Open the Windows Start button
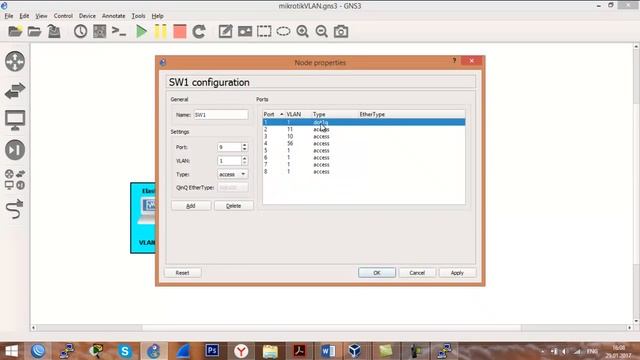The image size is (640, 360). pos(11,351)
